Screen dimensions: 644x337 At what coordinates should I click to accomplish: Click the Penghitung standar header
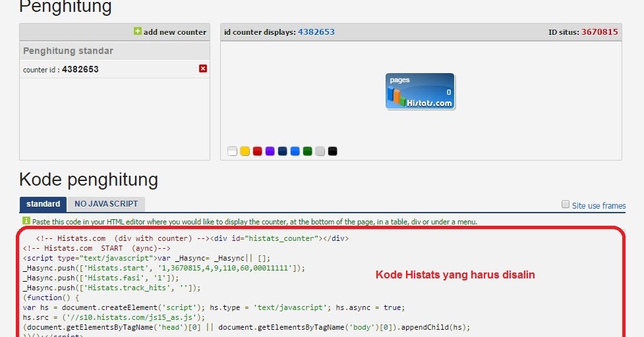tap(115, 51)
